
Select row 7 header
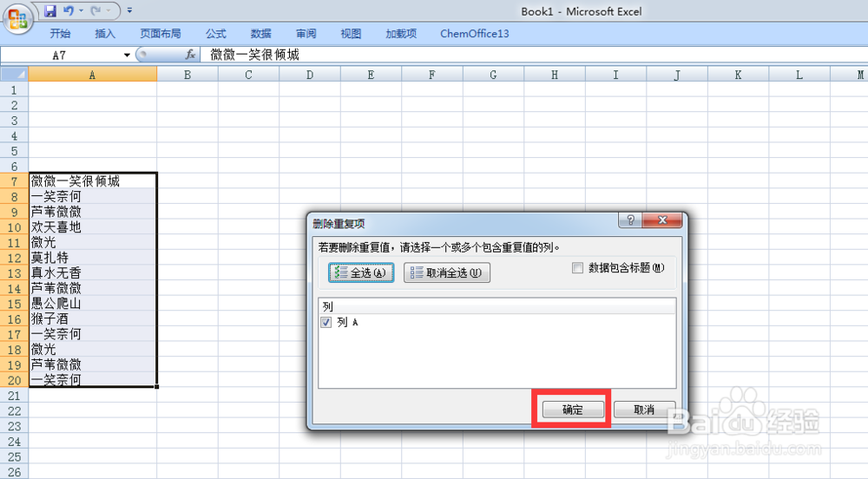(15, 181)
